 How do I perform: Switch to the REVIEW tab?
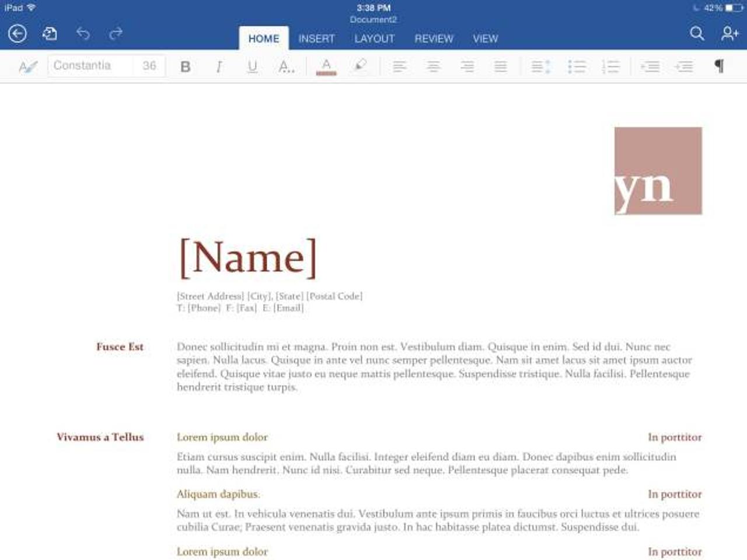point(434,38)
